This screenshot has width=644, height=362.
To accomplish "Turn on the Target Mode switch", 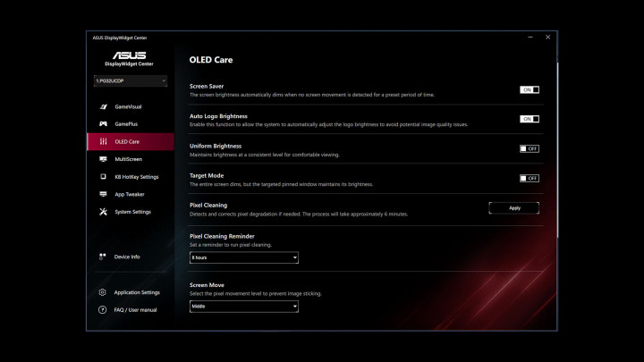I will click(x=530, y=178).
